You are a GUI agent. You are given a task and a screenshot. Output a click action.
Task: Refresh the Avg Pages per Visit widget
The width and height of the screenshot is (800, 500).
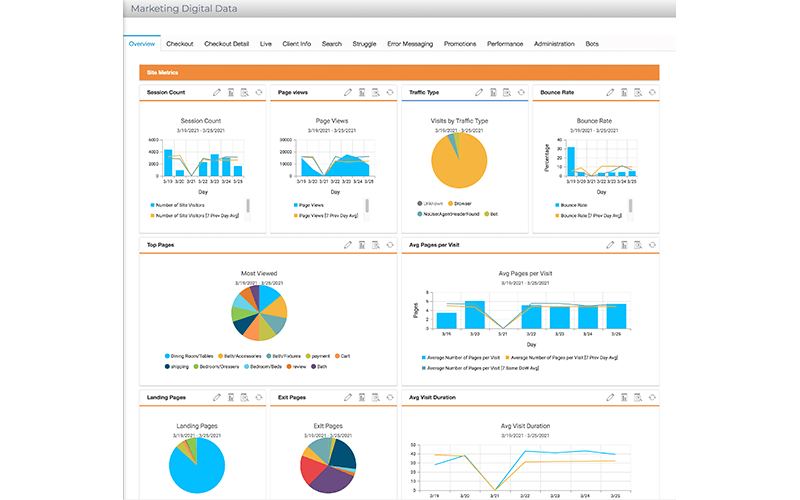[652, 244]
